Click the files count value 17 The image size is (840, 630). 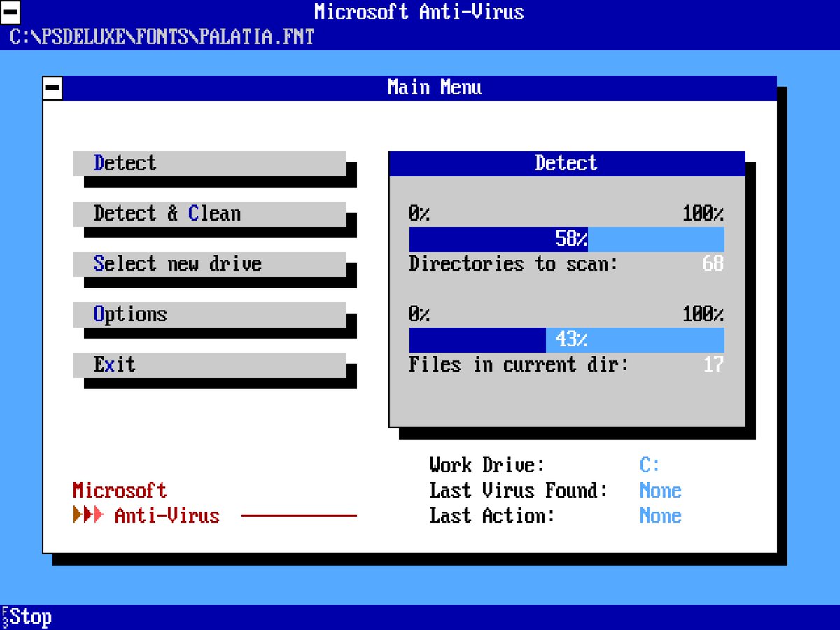pyautogui.click(x=713, y=365)
